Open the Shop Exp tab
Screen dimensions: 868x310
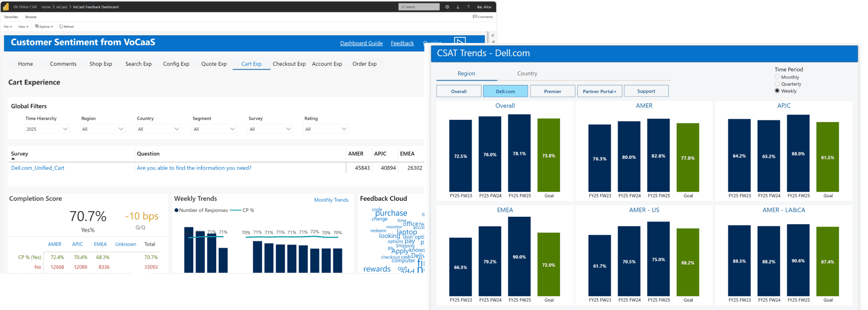pos(101,64)
